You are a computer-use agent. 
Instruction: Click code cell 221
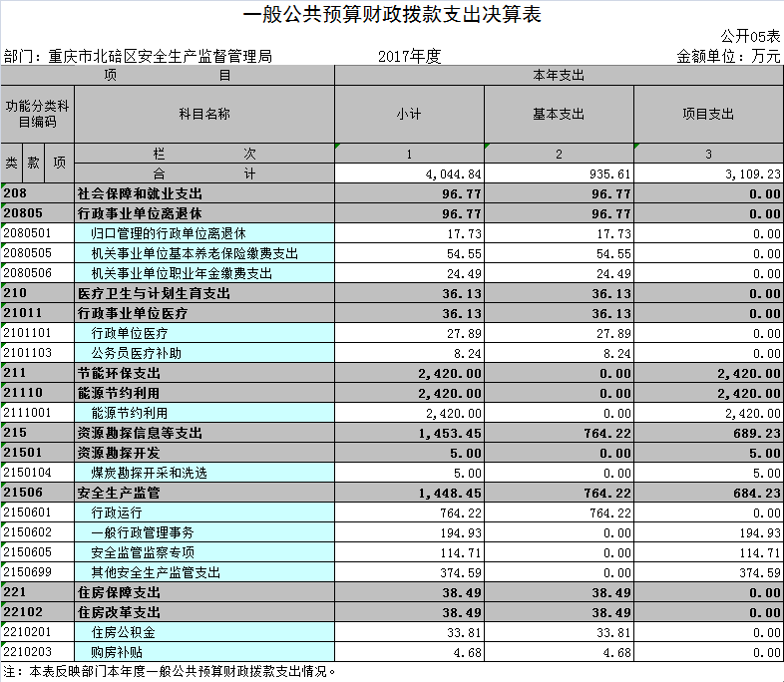pyautogui.click(x=38, y=592)
